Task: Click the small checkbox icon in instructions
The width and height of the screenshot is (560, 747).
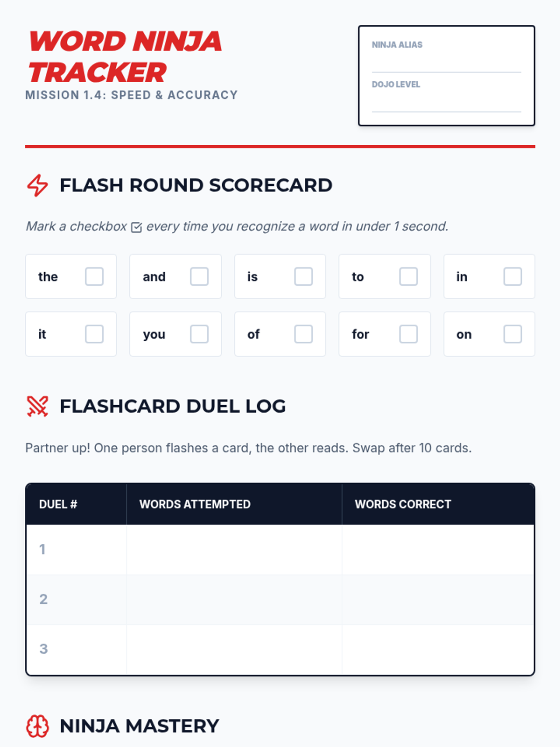Action: tap(136, 227)
